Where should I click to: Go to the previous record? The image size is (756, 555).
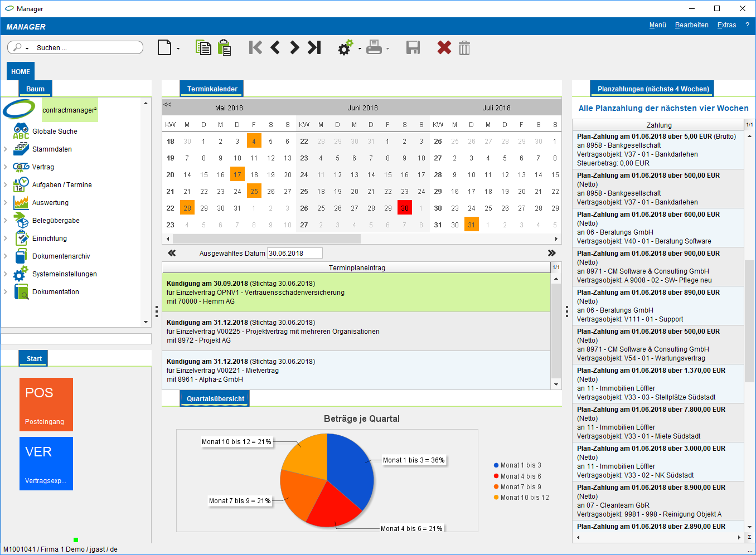275,47
